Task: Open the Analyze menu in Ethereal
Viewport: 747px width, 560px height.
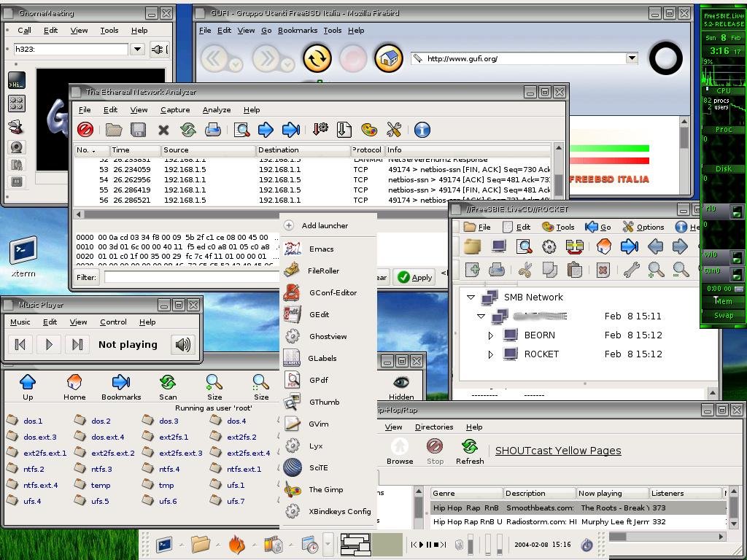Action: point(216,109)
